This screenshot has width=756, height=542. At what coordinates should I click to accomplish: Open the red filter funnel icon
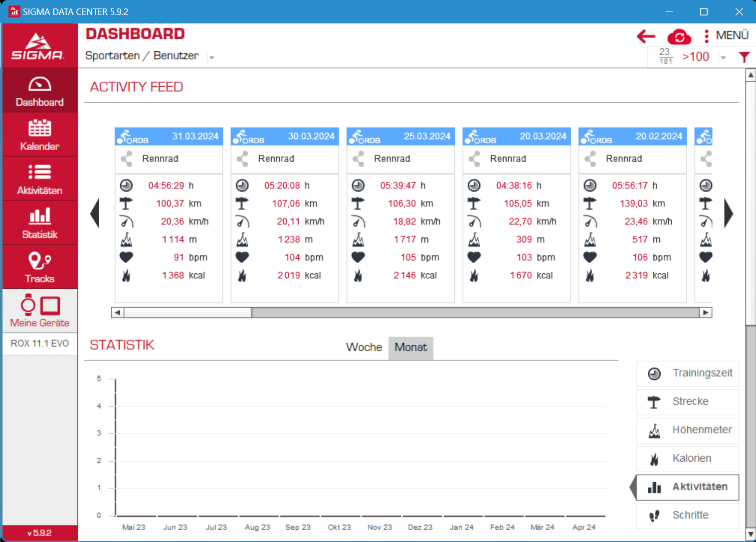tap(744, 57)
